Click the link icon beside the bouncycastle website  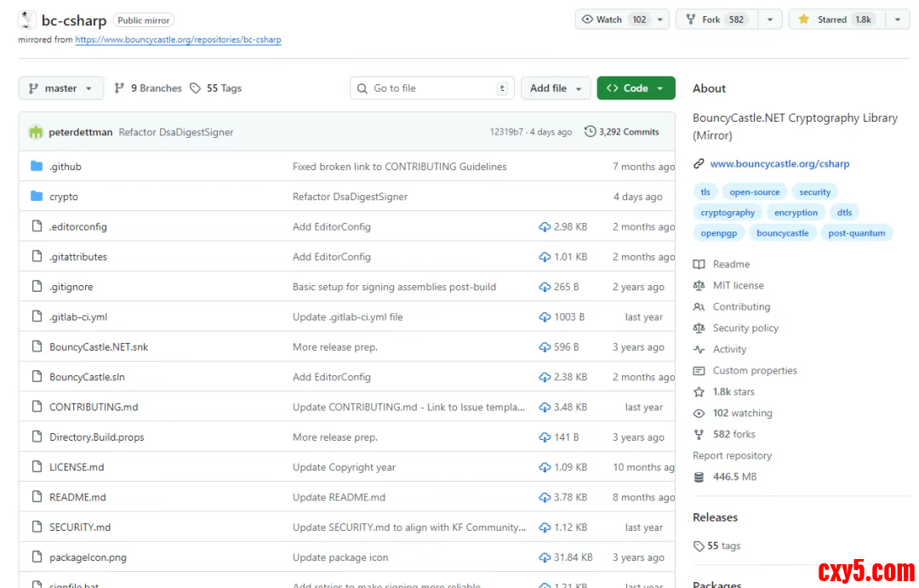point(699,163)
